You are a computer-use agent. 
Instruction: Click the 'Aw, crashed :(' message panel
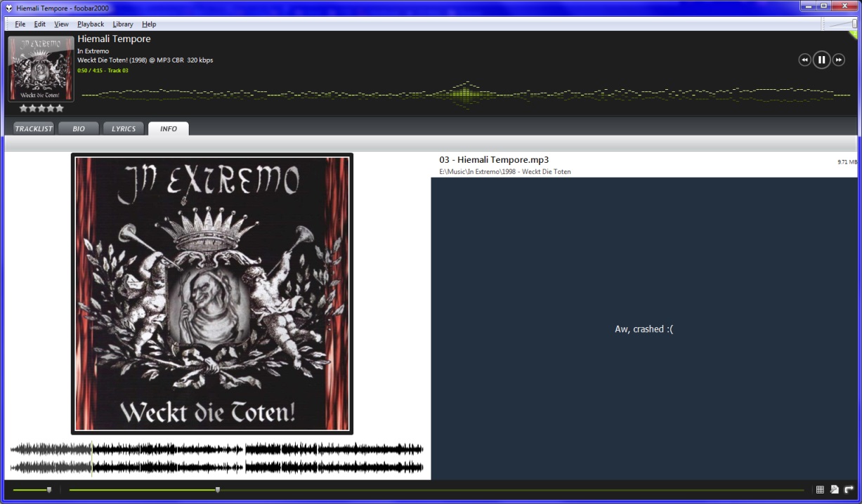coord(644,329)
